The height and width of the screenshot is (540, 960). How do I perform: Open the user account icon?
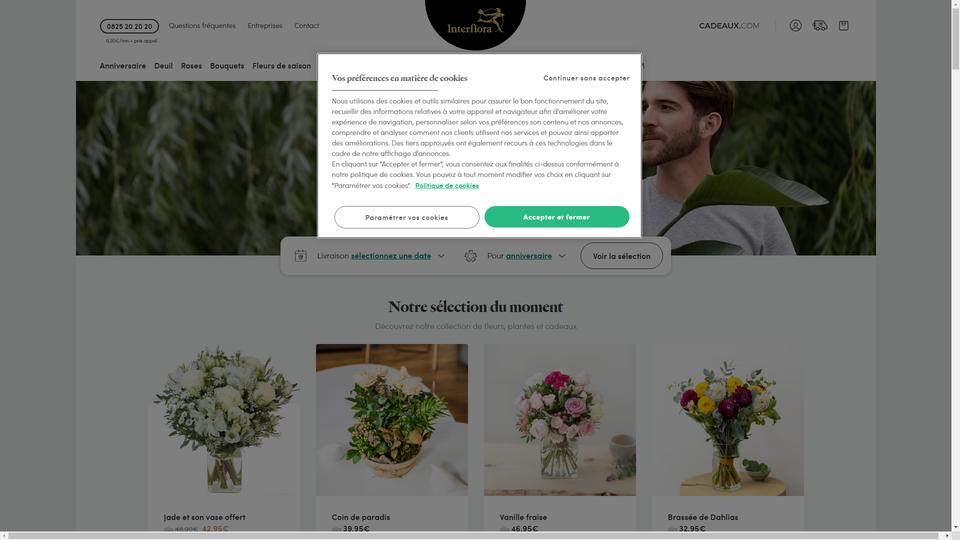tap(795, 26)
